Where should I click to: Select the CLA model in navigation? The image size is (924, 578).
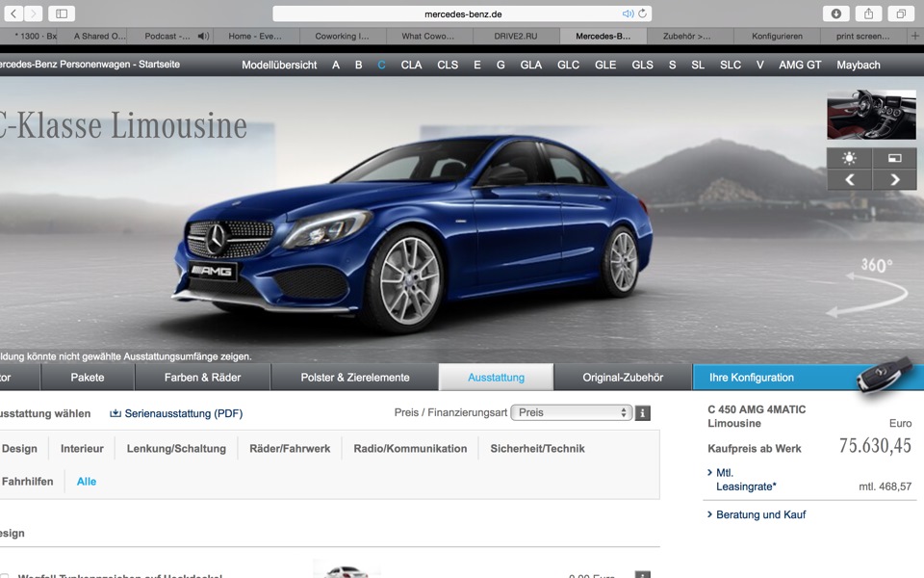pos(411,65)
